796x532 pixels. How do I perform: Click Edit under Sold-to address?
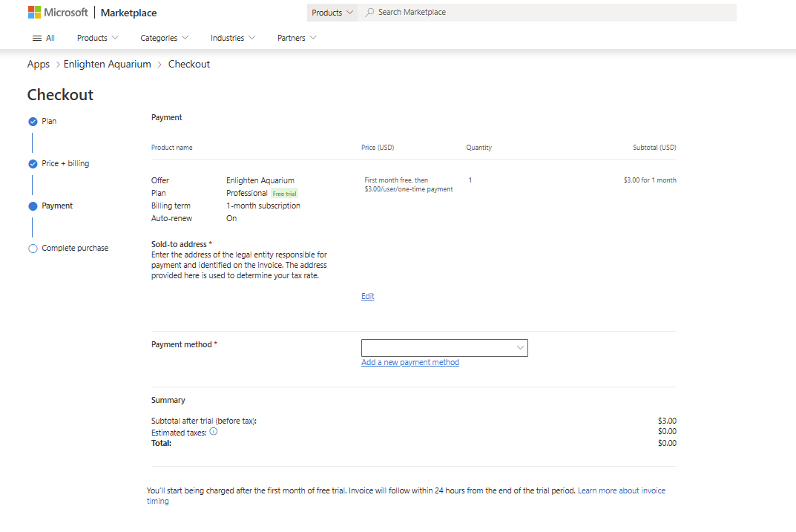367,295
